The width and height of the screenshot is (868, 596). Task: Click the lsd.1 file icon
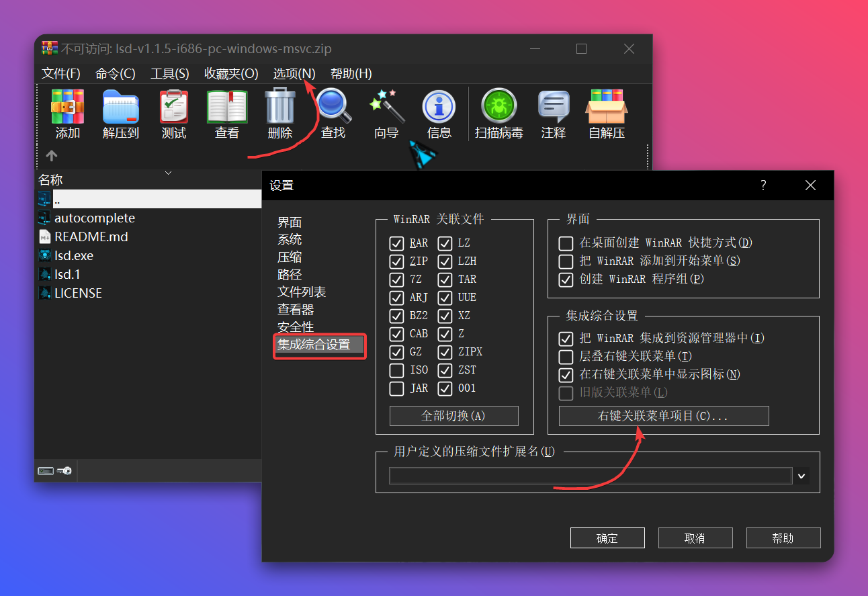[44, 274]
